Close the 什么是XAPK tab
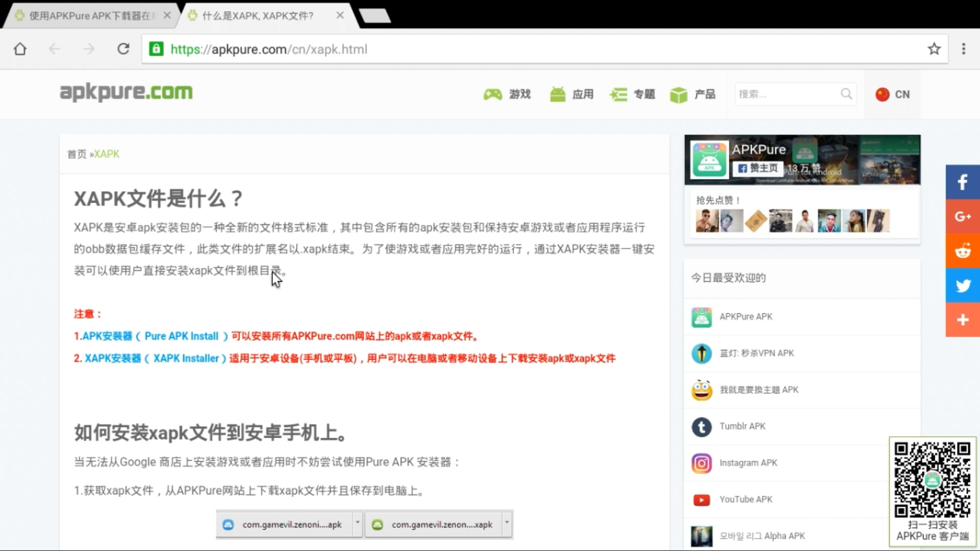 (x=340, y=16)
